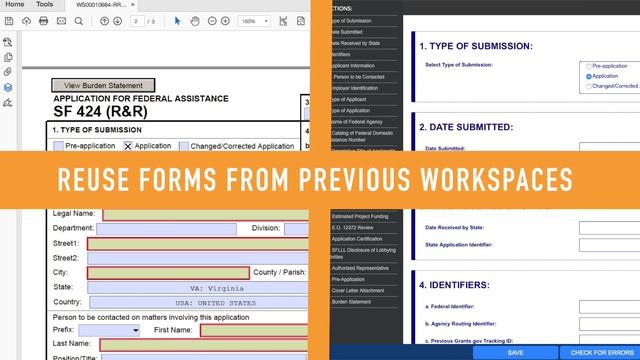
Task: Click the Federal Identifier field
Action: coord(609,307)
